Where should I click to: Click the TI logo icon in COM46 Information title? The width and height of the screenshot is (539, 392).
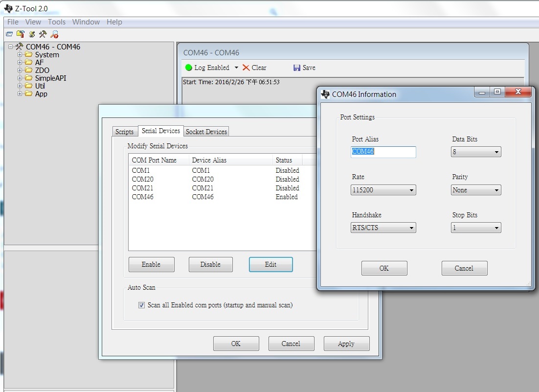[x=325, y=94]
